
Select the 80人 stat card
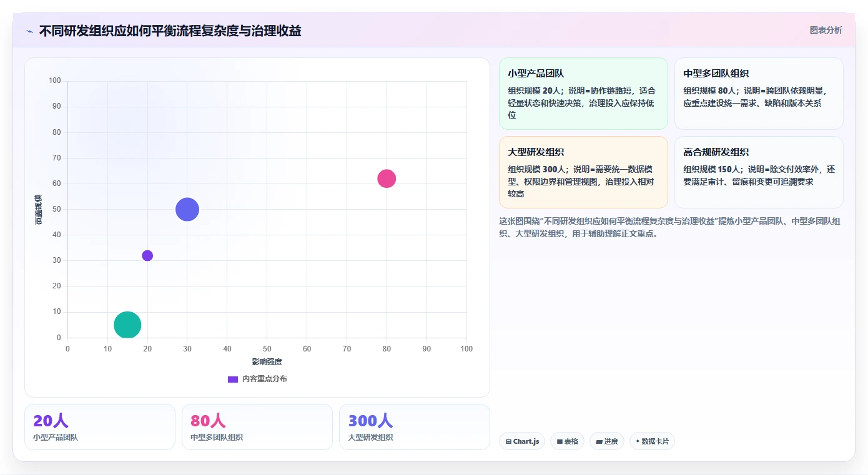click(257, 427)
